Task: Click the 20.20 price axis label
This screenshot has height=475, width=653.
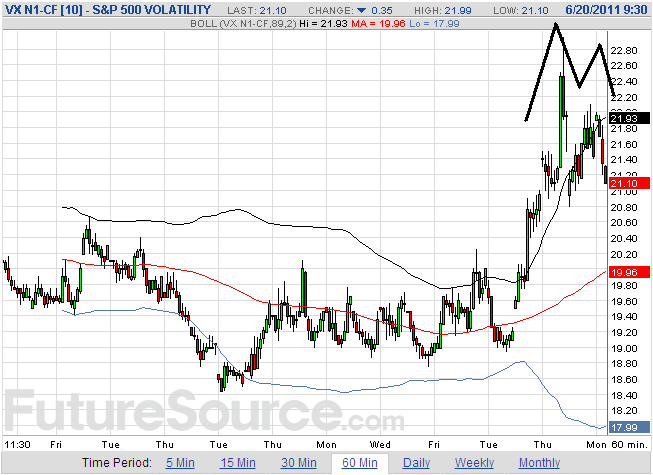Action: (x=624, y=254)
